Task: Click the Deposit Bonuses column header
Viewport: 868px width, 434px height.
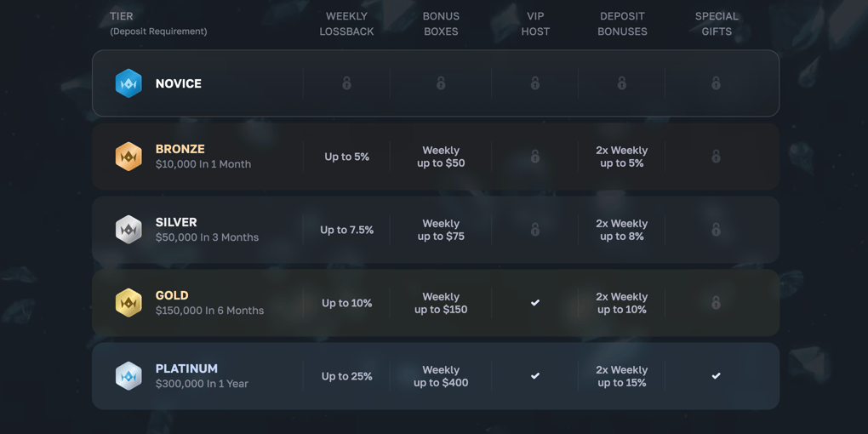Action: [x=622, y=24]
